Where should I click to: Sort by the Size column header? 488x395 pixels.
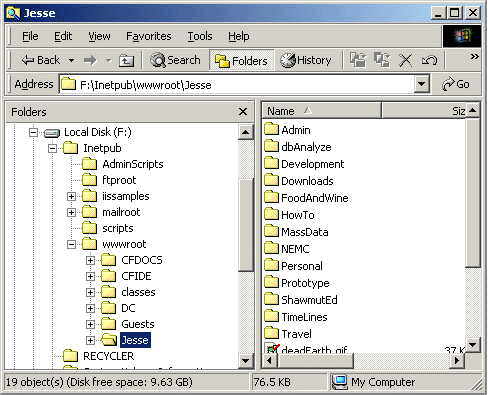[423, 111]
